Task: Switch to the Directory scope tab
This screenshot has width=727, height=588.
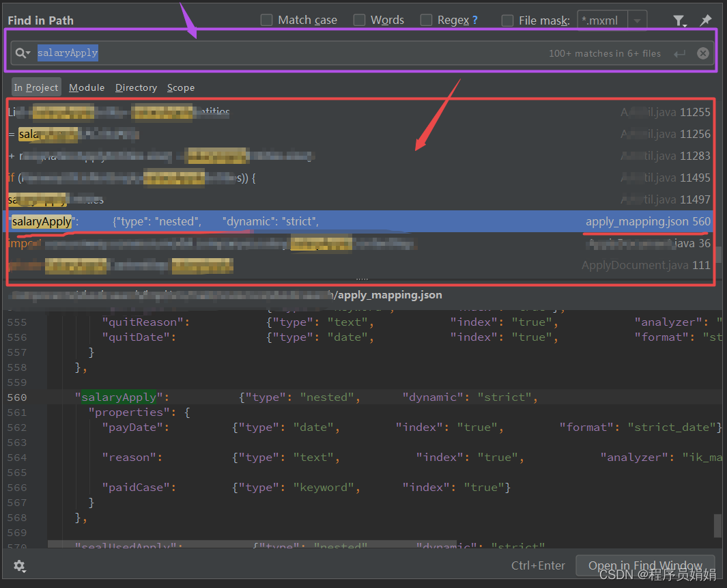Action: point(136,87)
